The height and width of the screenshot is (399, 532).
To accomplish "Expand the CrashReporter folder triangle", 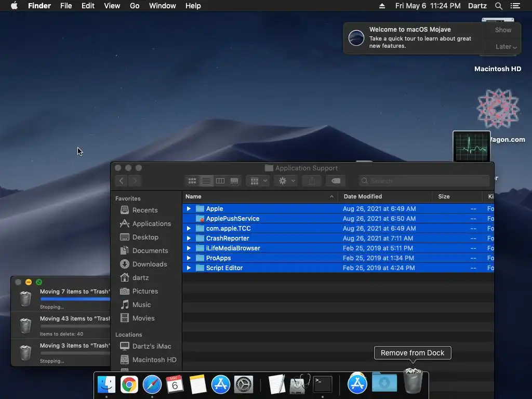I will pyautogui.click(x=189, y=238).
